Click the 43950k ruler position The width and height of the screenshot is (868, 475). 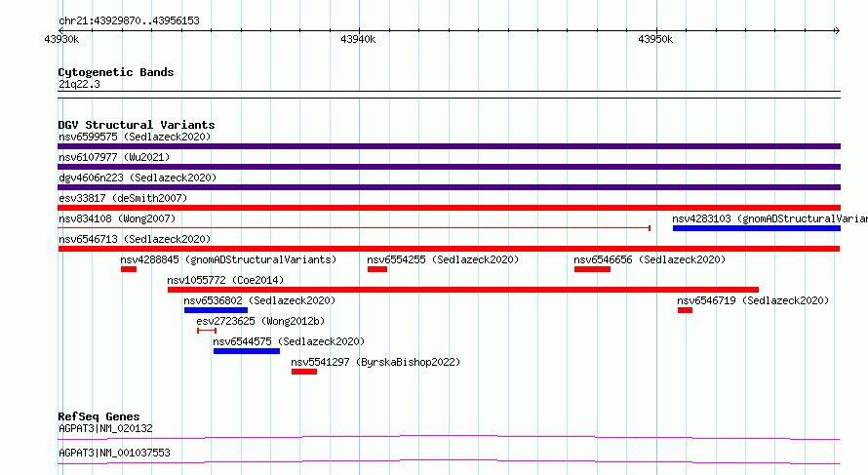click(x=655, y=39)
